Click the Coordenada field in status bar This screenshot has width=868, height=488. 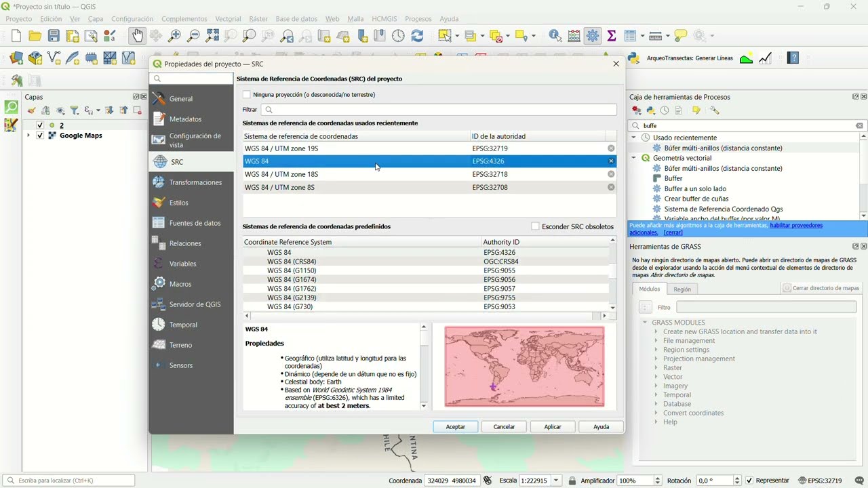(452, 481)
